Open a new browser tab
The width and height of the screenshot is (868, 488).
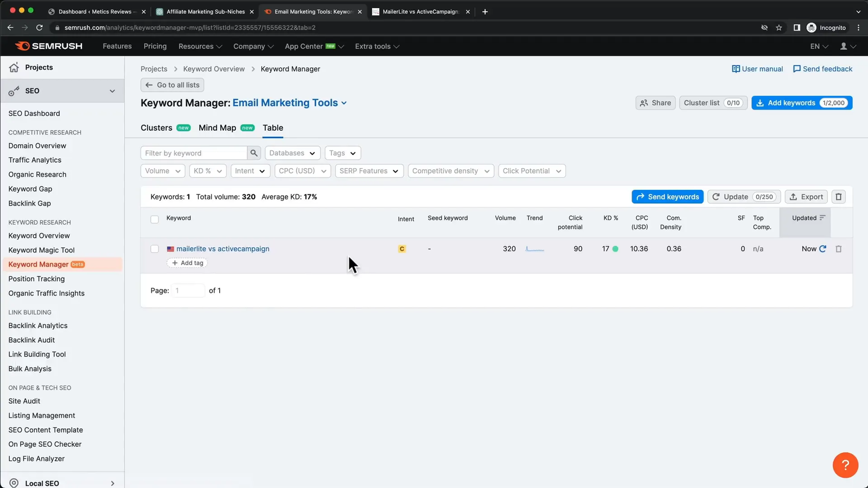click(485, 11)
